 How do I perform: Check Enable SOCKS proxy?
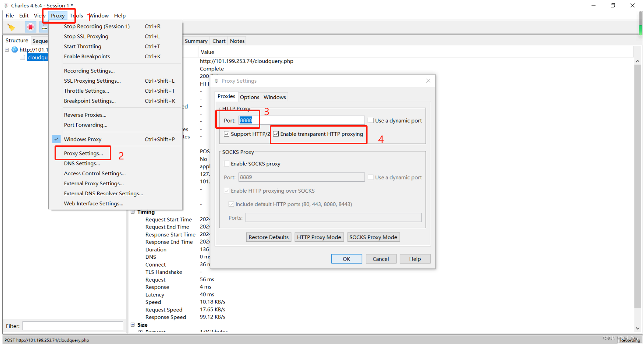[x=227, y=164]
